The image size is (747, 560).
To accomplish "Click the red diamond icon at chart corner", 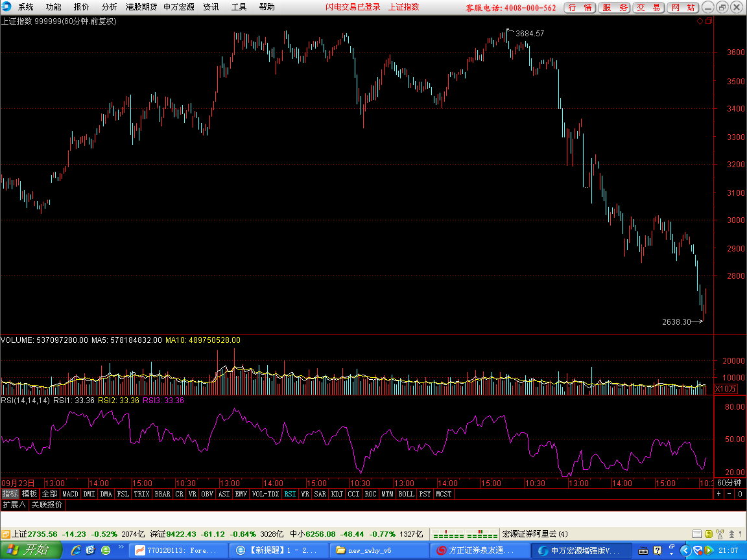I will pyautogui.click(x=700, y=21).
